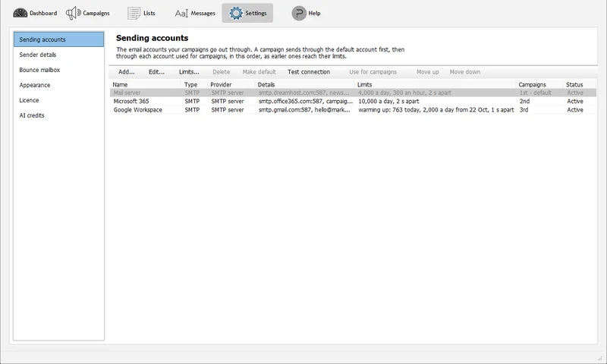Click the Edit... button
Image resolution: width=607 pixels, height=364 pixels.
click(x=156, y=72)
